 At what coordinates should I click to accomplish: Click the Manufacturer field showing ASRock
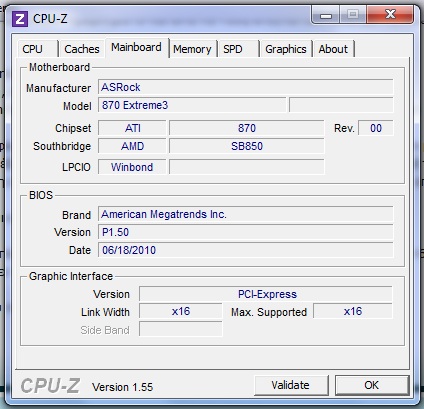tap(245, 87)
